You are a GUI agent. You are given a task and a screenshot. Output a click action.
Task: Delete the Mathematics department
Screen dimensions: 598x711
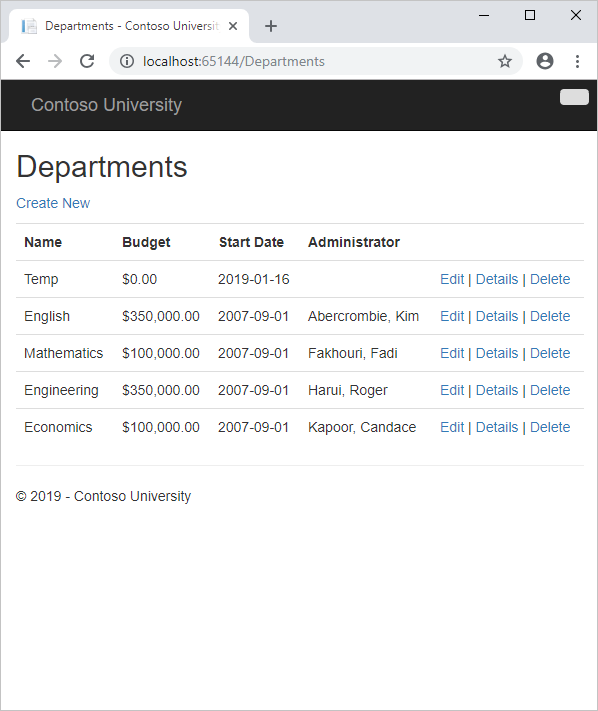point(550,353)
